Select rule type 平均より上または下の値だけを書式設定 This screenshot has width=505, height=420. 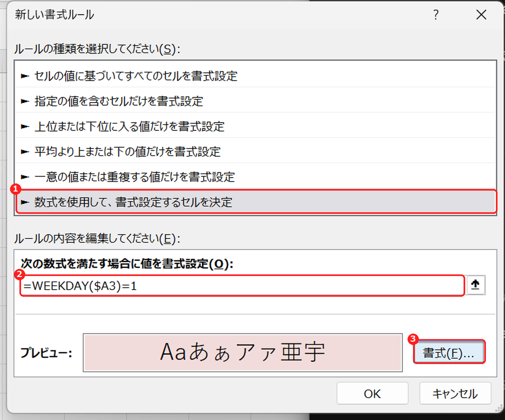[x=256, y=152]
